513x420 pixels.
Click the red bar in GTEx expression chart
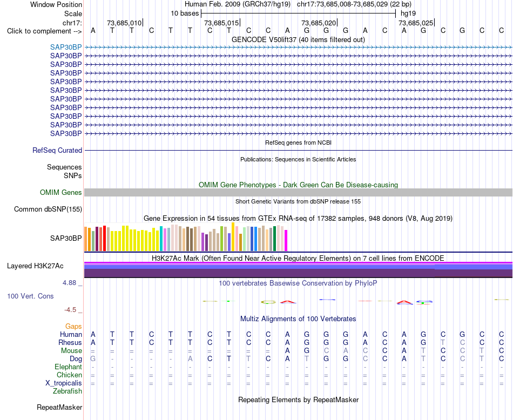[104, 238]
